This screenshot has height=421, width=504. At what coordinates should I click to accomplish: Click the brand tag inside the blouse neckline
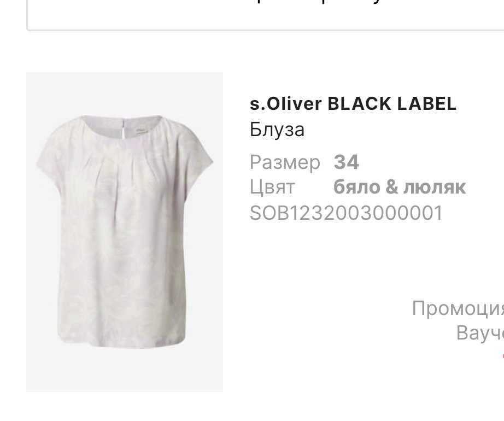142,130
